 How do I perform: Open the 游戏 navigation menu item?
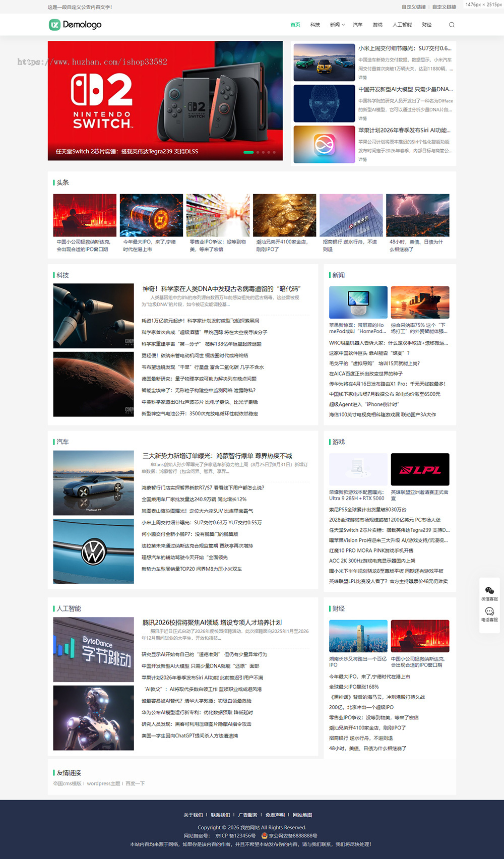click(377, 25)
